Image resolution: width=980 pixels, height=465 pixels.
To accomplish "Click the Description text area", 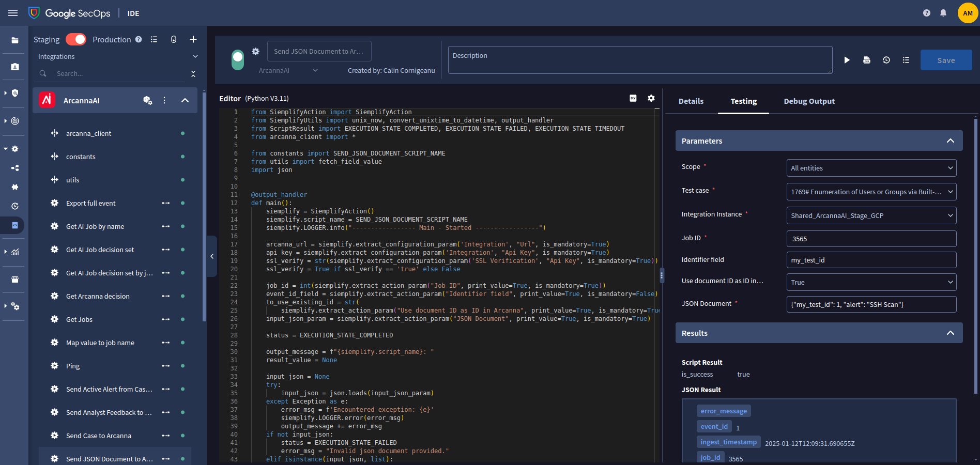I will tap(640, 60).
